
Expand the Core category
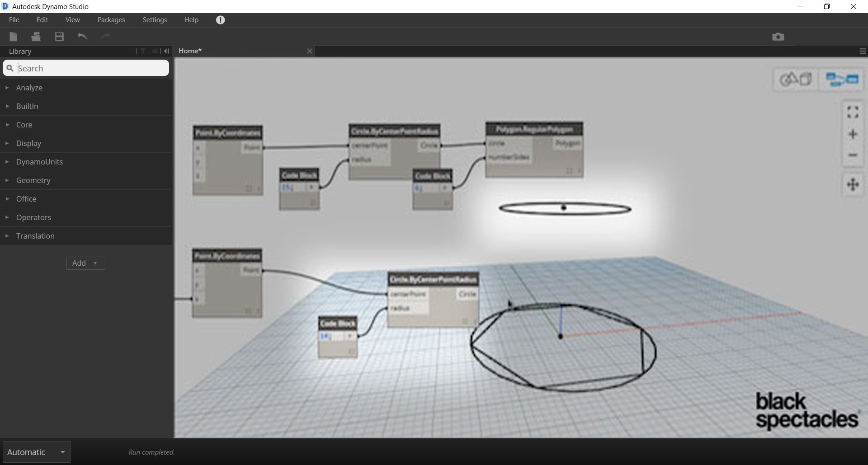24,125
